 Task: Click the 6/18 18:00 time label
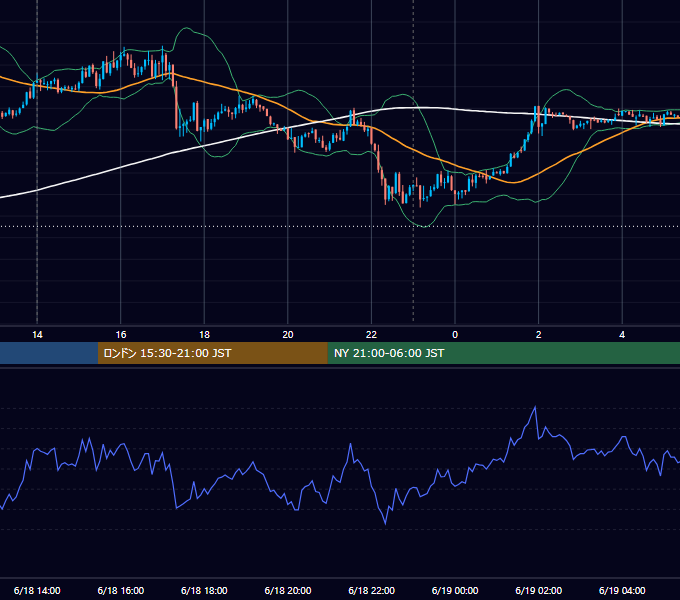(x=204, y=590)
